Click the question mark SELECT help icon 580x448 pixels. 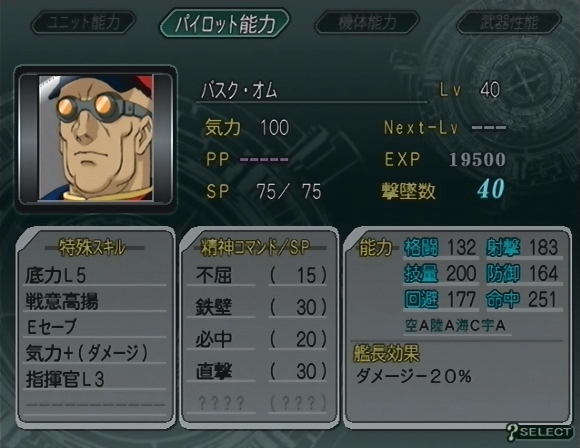pos(538,431)
